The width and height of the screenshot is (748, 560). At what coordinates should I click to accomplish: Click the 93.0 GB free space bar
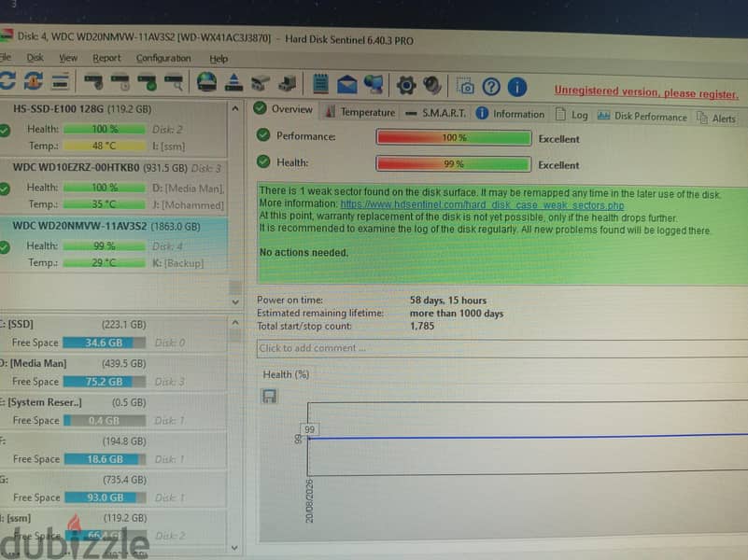click(106, 497)
